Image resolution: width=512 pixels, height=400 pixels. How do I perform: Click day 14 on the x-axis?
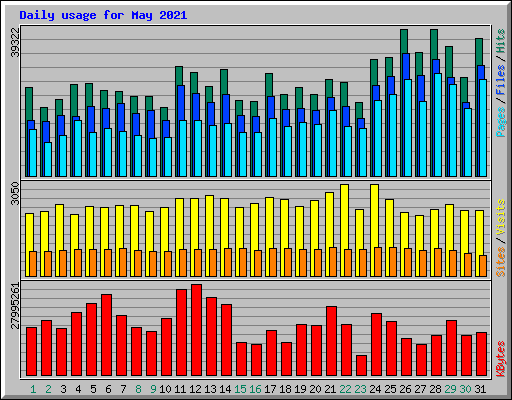(225, 389)
